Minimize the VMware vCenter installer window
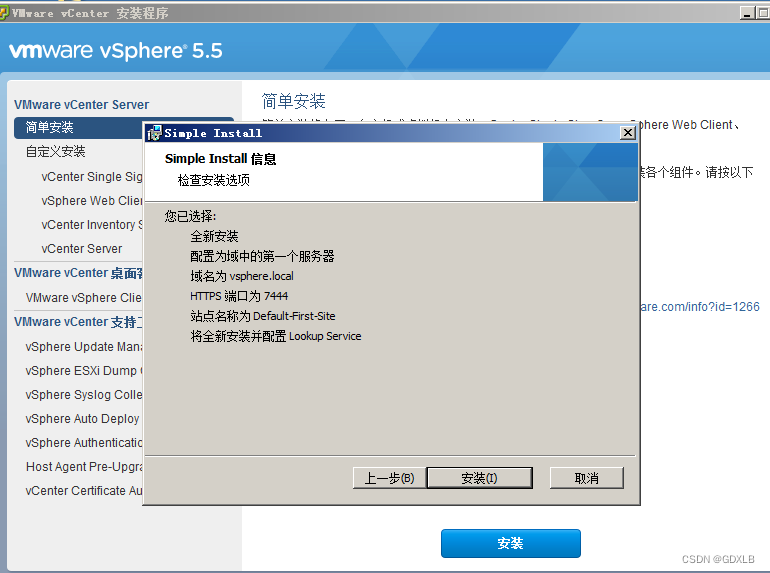770x573 pixels. click(747, 13)
